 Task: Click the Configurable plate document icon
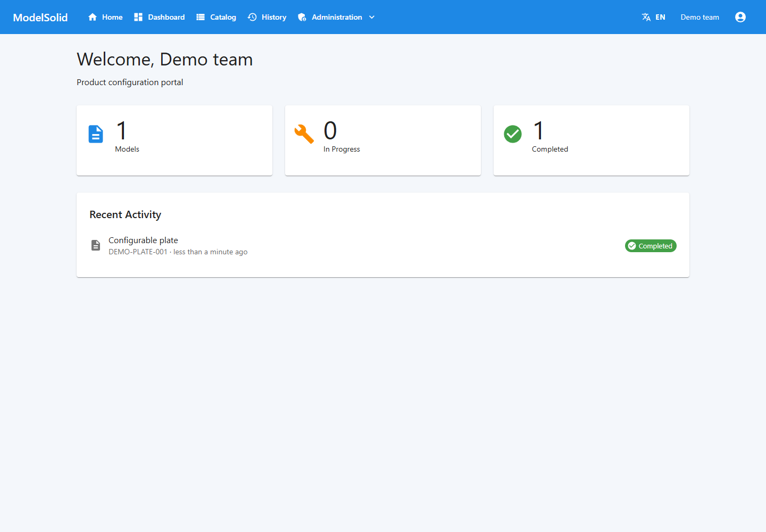pos(96,245)
